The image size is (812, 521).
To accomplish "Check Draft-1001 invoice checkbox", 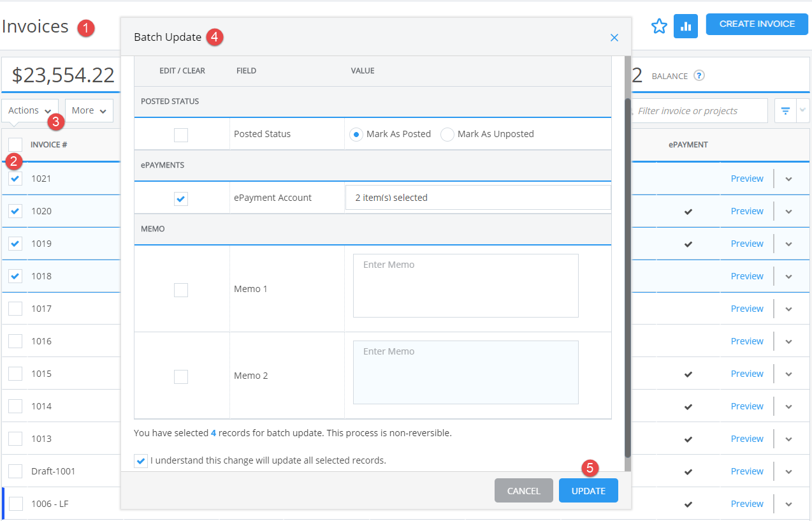I will 15,471.
